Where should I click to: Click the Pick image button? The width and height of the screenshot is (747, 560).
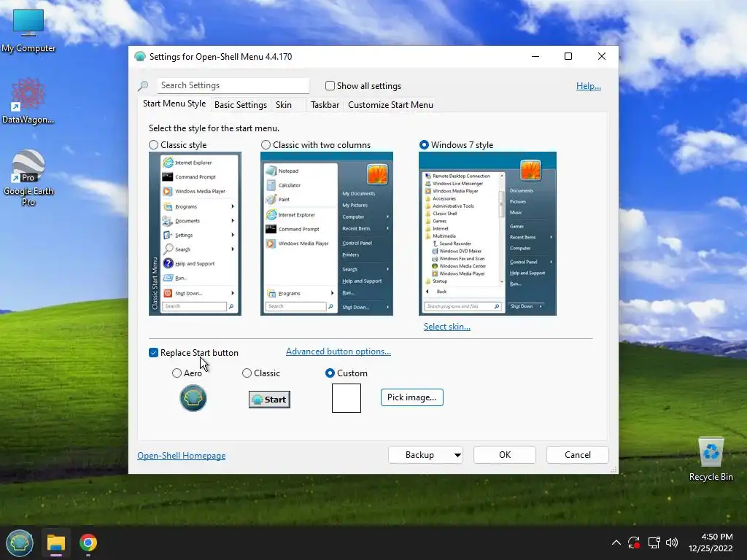[411, 397]
